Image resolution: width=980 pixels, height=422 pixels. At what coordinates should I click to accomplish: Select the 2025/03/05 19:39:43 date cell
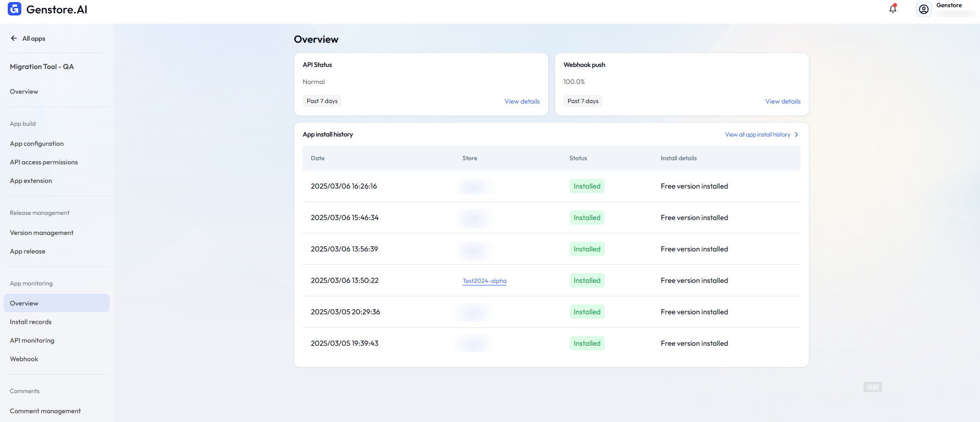tap(344, 343)
